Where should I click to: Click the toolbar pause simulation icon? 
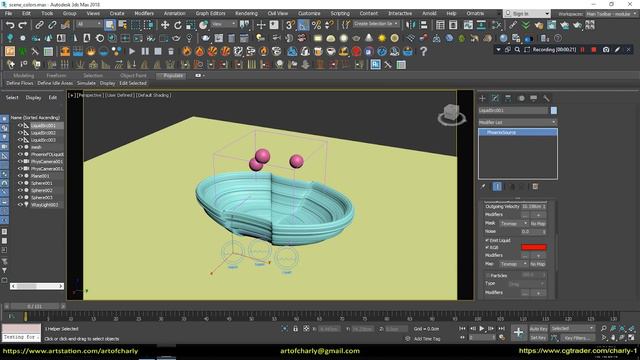click(x=145, y=51)
